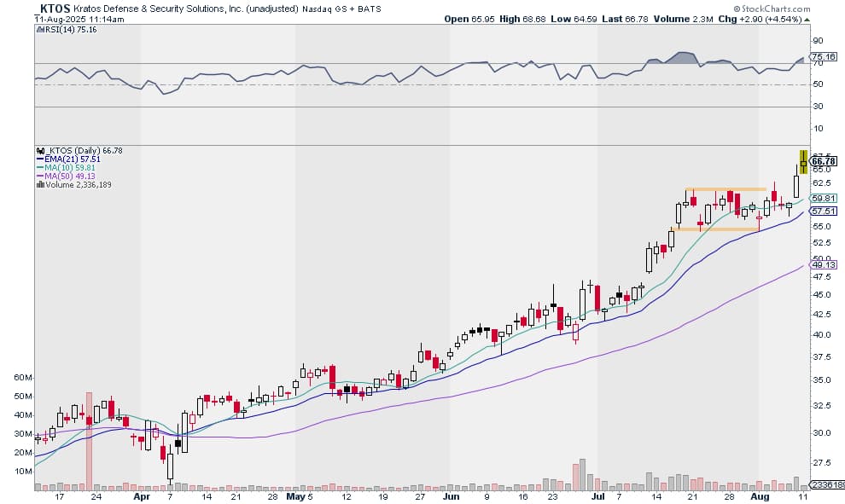Click the tall pink volume bar in March

[89, 442]
